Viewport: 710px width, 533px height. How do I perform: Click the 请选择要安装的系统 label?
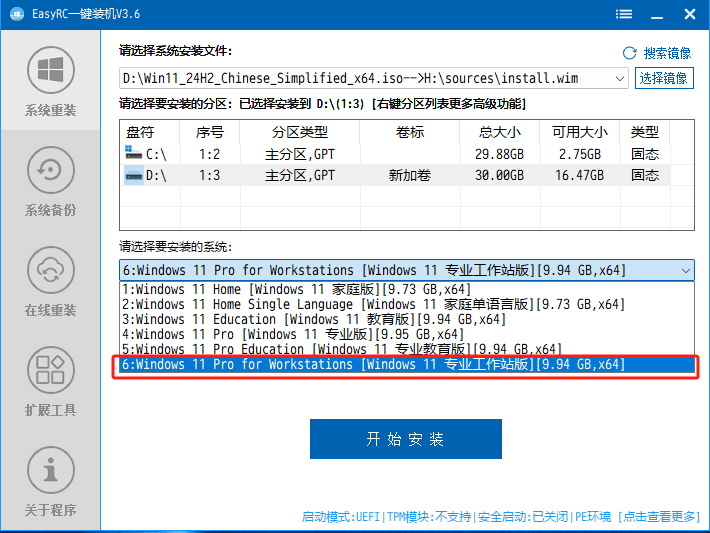(x=176, y=247)
